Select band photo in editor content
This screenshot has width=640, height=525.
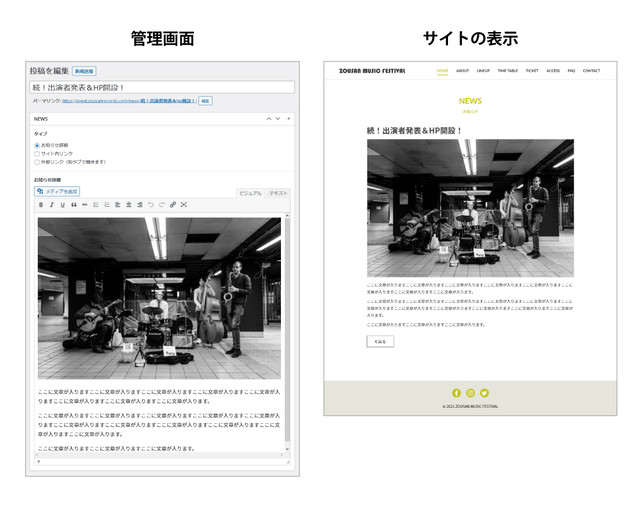(159, 298)
